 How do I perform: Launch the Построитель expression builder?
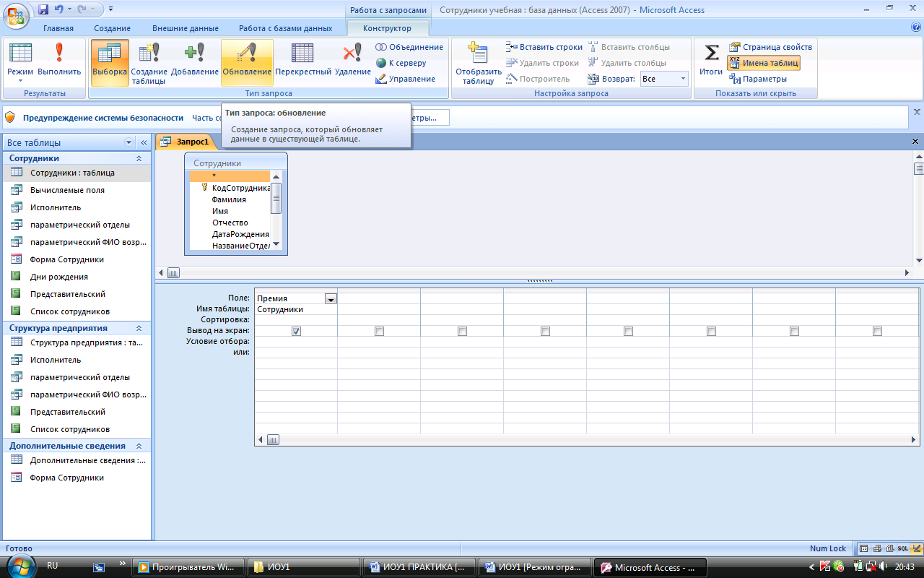click(538, 79)
